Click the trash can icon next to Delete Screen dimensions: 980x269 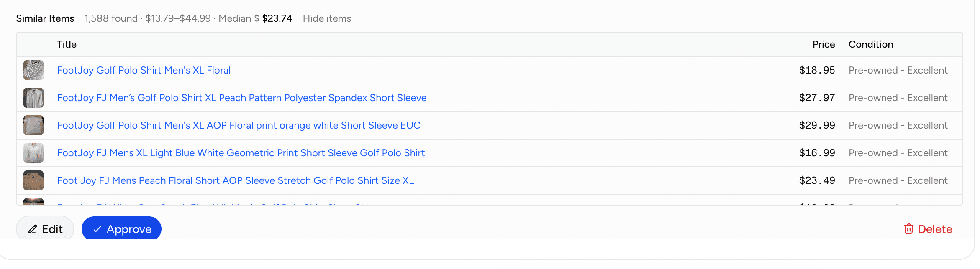pyautogui.click(x=909, y=229)
